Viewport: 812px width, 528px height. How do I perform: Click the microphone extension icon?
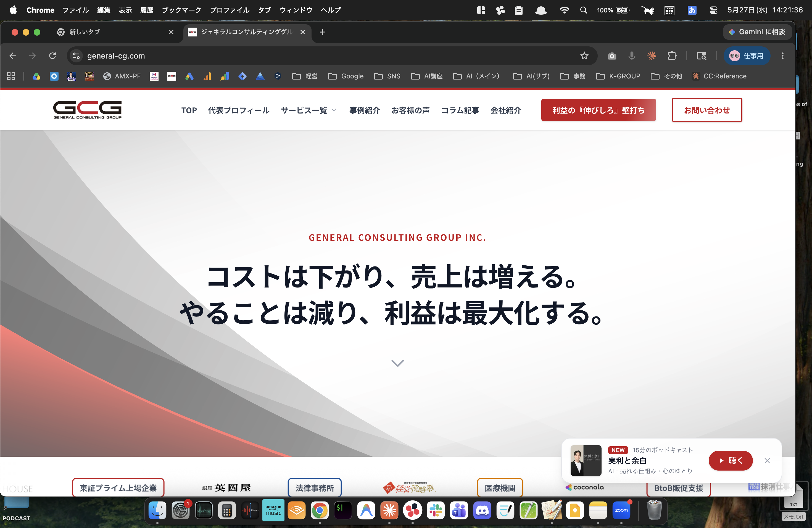point(632,56)
